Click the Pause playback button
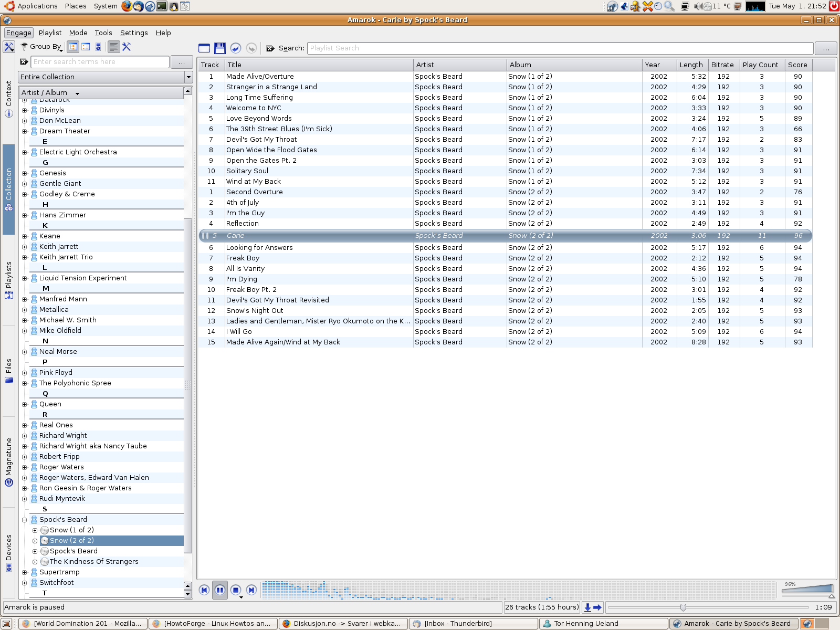Screen dimensions: 840x630 (220, 590)
